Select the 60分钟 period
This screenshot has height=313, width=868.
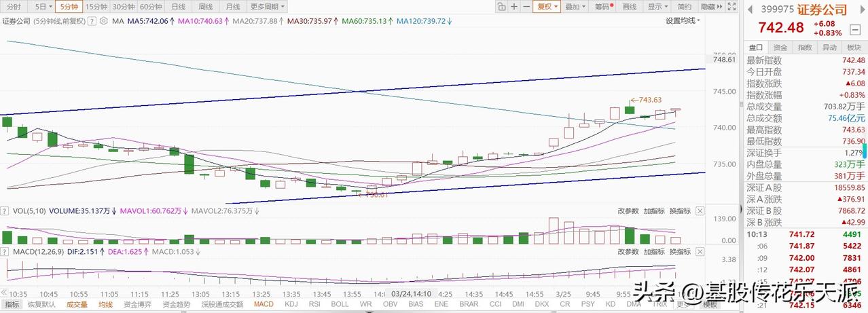click(151, 7)
